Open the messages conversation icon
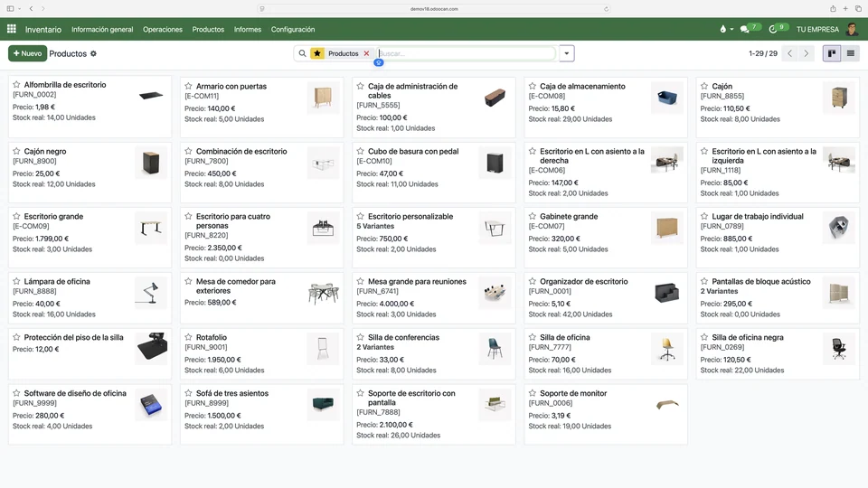This screenshot has width=868, height=488. [x=744, y=29]
